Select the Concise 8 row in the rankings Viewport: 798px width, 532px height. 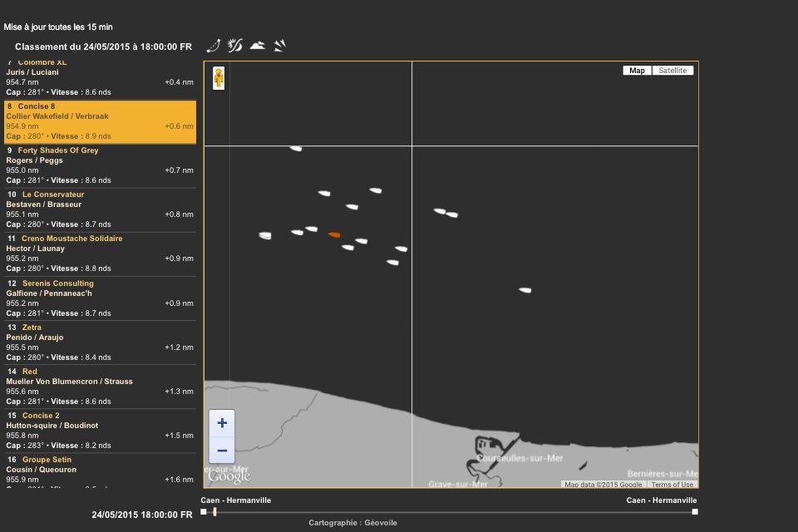pos(100,121)
